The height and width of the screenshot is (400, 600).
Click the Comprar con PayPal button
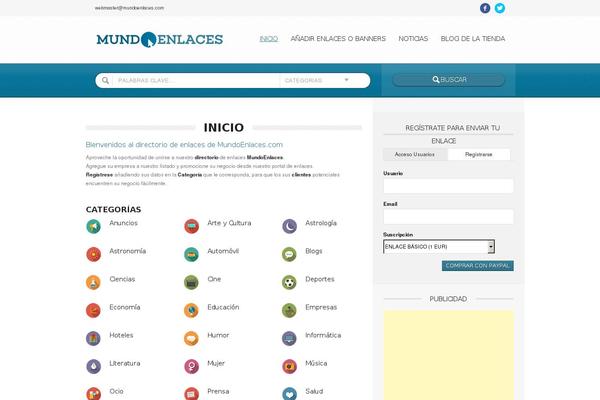point(478,266)
